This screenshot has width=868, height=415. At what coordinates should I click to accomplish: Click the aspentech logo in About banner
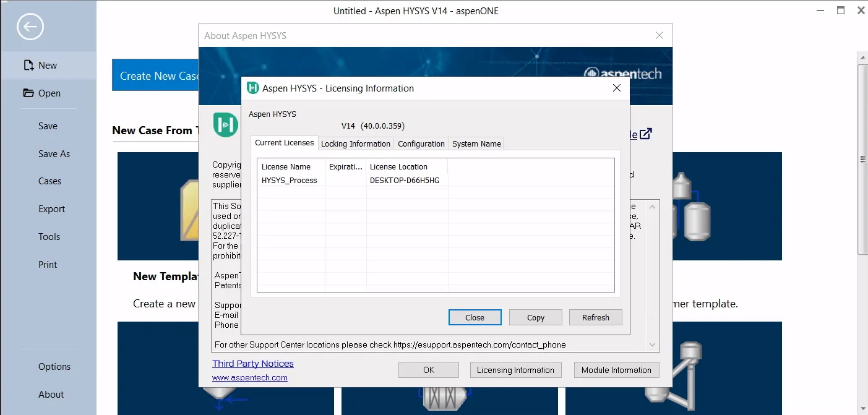point(623,74)
